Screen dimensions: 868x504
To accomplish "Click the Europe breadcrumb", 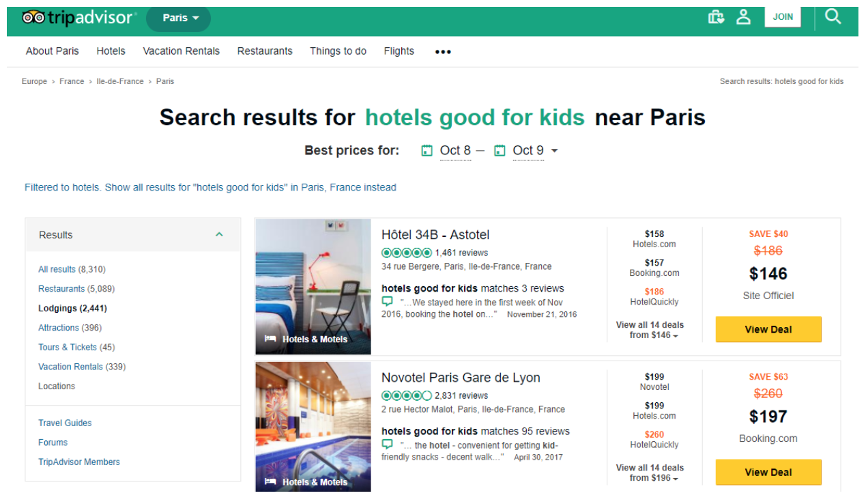I will point(34,81).
